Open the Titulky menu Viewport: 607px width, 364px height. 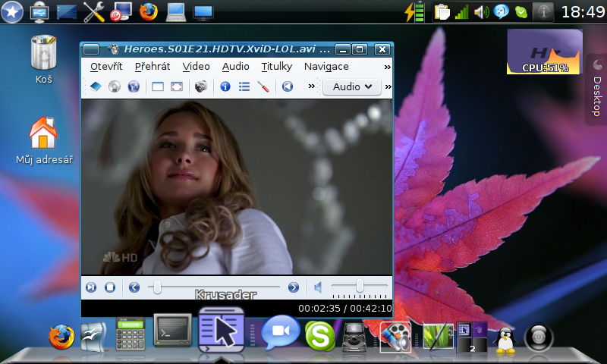[x=276, y=67]
